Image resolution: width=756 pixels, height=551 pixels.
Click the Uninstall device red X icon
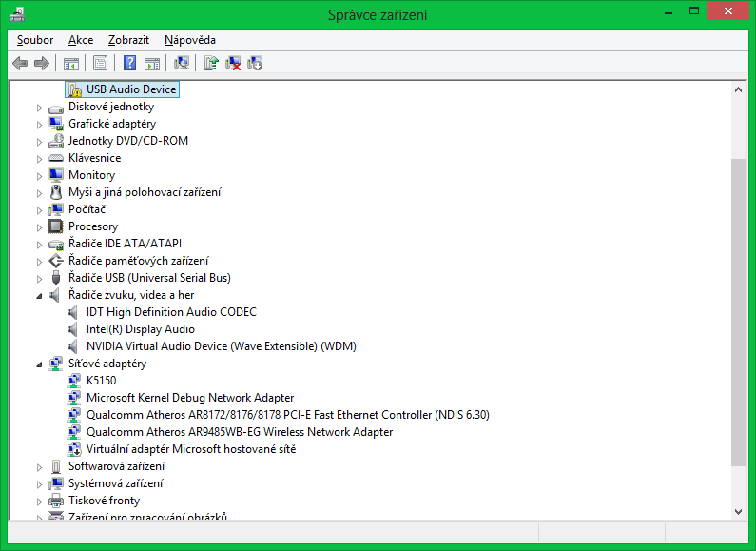tap(233, 63)
